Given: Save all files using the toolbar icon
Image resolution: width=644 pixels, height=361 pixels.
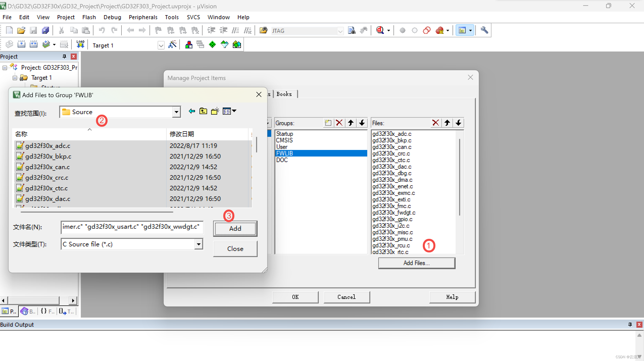Looking at the screenshot, I should click(45, 30).
